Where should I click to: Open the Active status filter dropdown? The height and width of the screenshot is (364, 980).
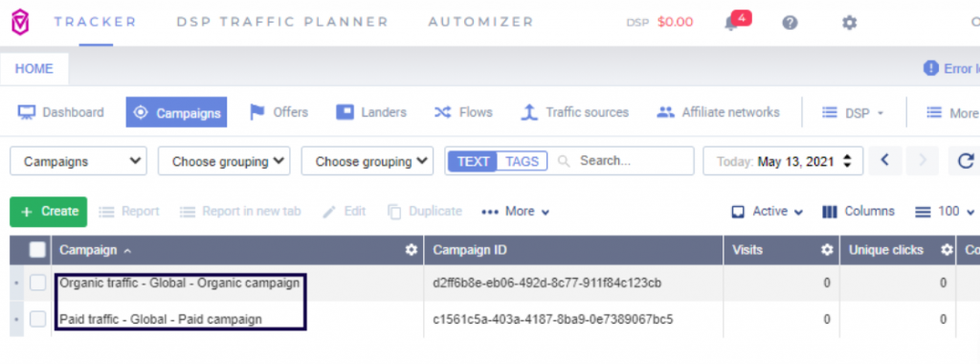768,212
